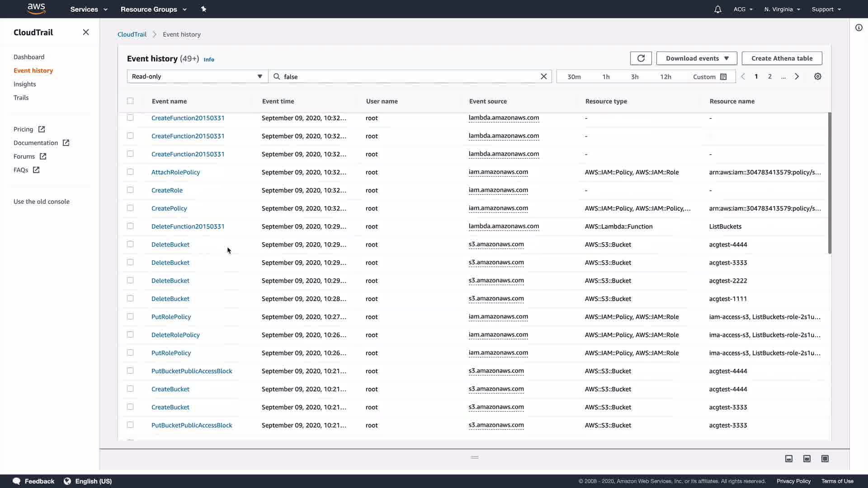Open the DeleteFunction20150331 event link
This screenshot has height=488, width=868.
click(188, 226)
